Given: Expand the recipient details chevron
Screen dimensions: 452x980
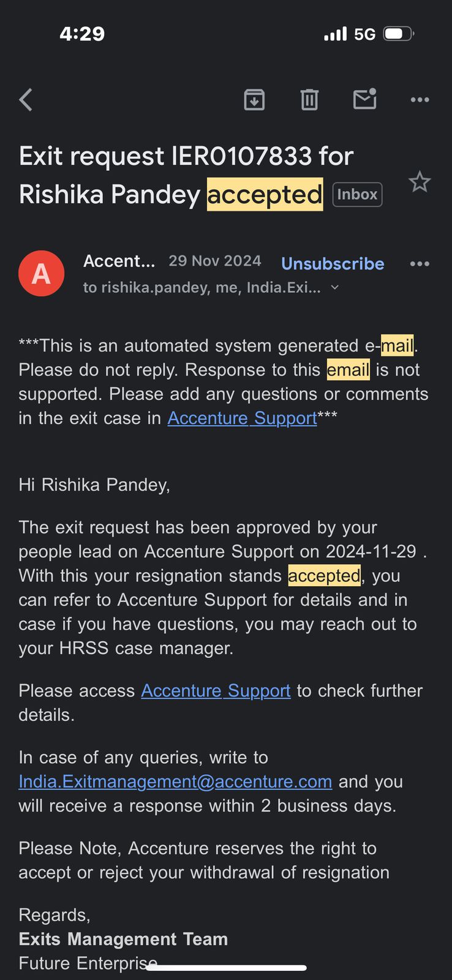Looking at the screenshot, I should click(334, 287).
